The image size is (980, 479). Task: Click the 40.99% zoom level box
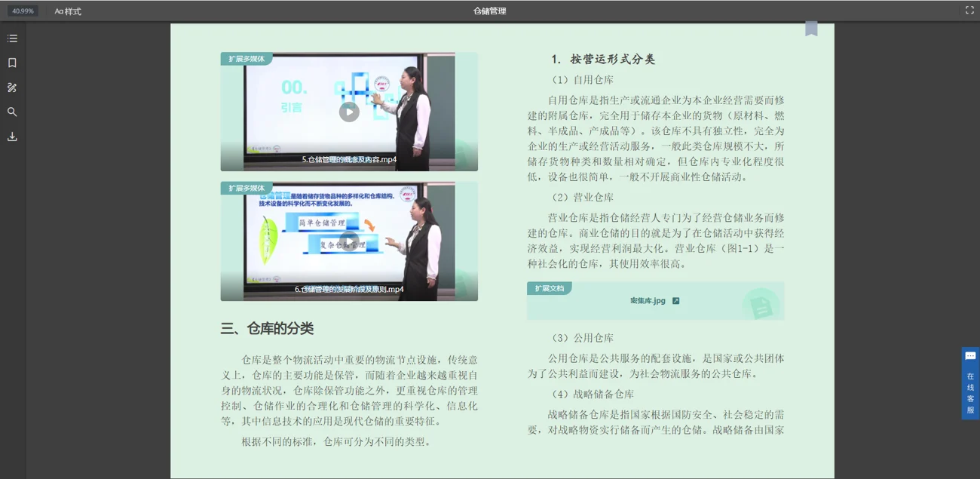click(23, 11)
